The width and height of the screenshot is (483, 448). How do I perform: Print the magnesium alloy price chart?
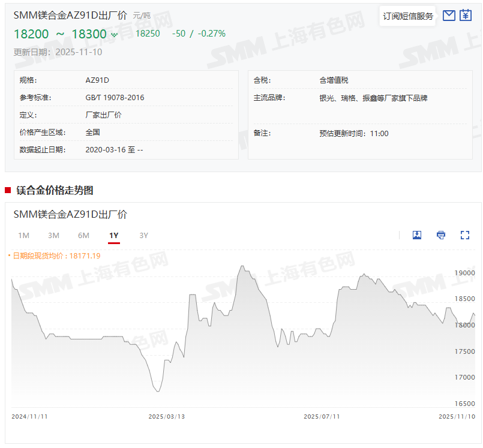(x=441, y=235)
